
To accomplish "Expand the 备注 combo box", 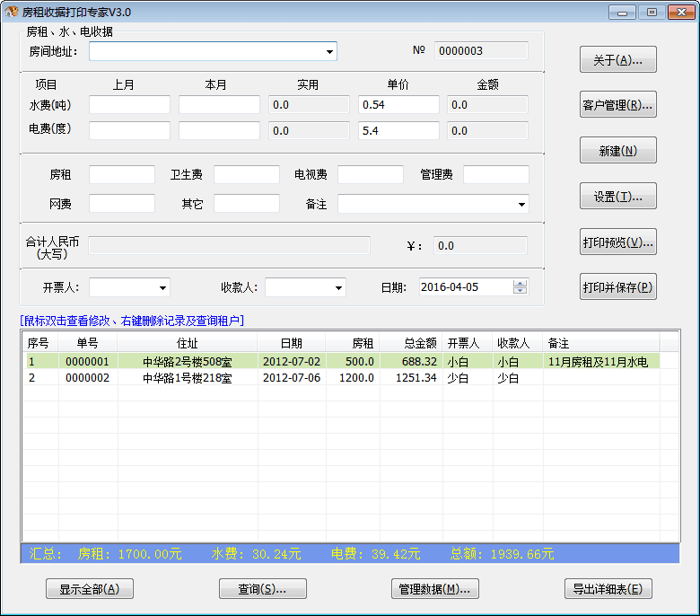I will pyautogui.click(x=522, y=205).
